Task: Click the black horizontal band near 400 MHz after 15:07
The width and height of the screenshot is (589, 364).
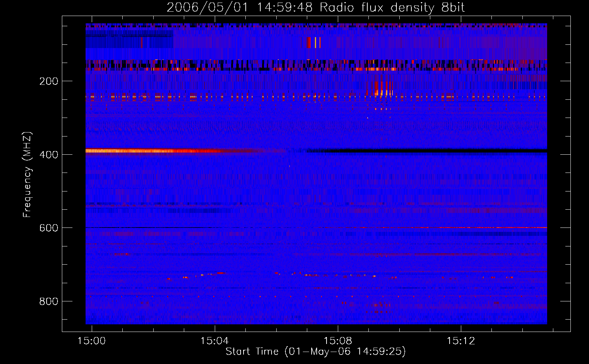Action: tap(427, 151)
